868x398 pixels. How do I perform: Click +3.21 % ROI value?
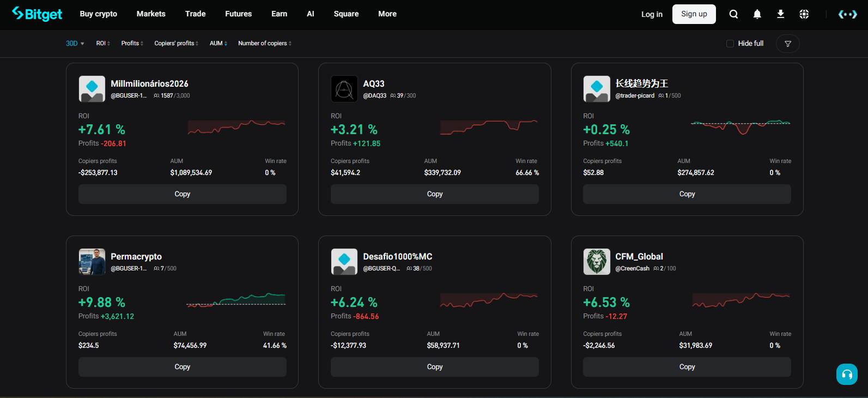[x=354, y=129]
